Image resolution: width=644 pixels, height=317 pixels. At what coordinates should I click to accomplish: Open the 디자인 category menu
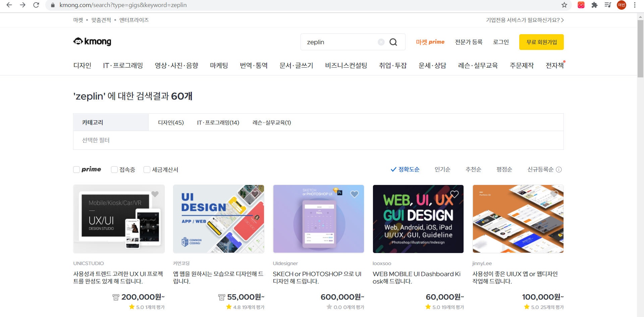[x=82, y=65]
